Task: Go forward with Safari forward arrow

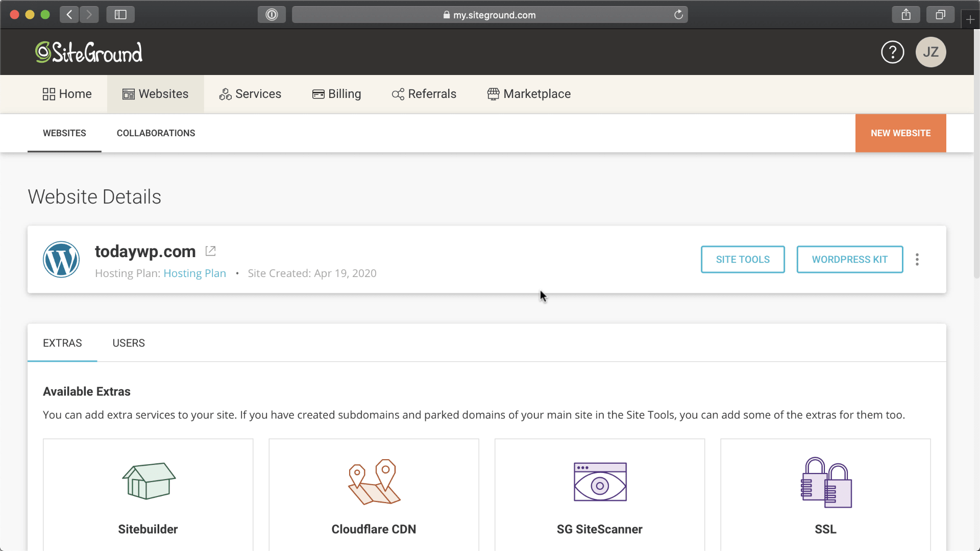Action: (89, 15)
